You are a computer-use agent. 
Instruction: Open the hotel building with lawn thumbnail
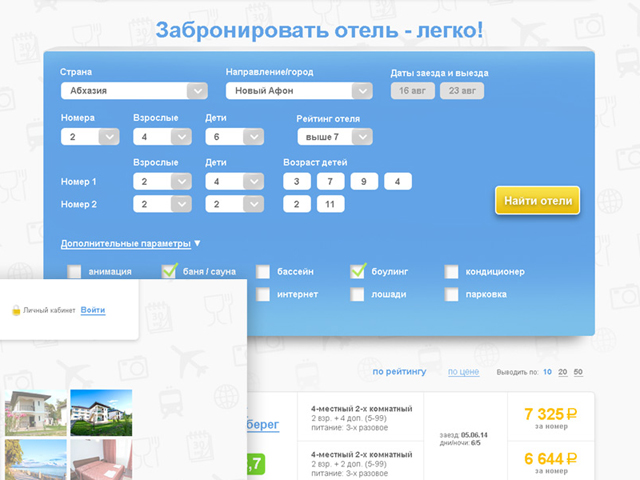pyautogui.click(x=101, y=413)
